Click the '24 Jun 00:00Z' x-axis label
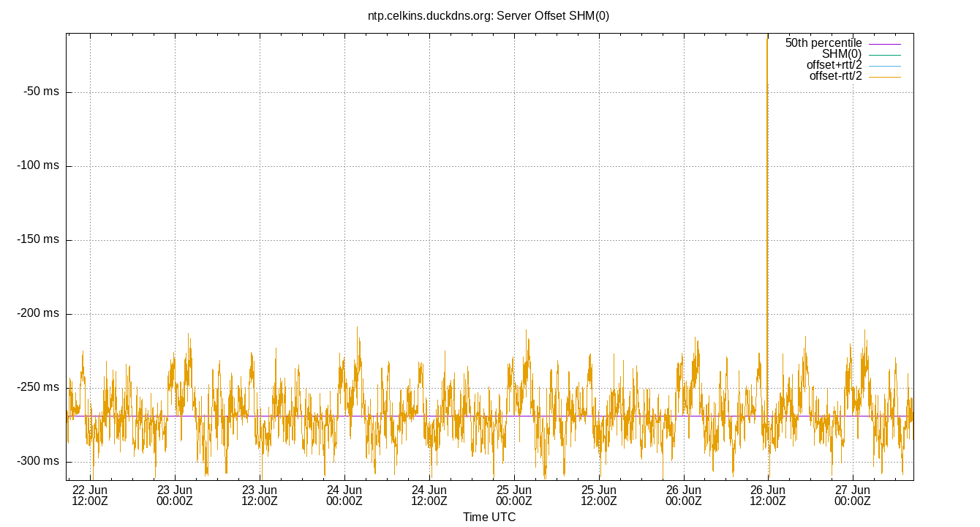Image resolution: width=980 pixels, height=527 pixels. [x=344, y=496]
